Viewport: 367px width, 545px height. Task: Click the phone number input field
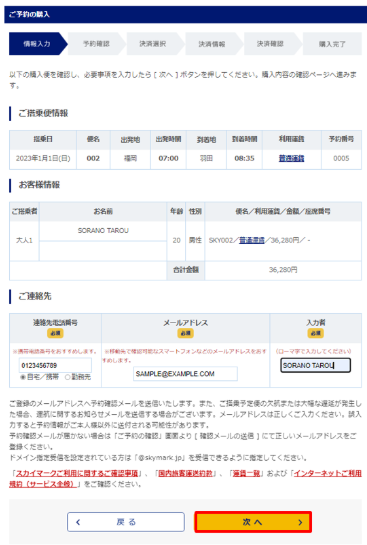[x=55, y=365]
